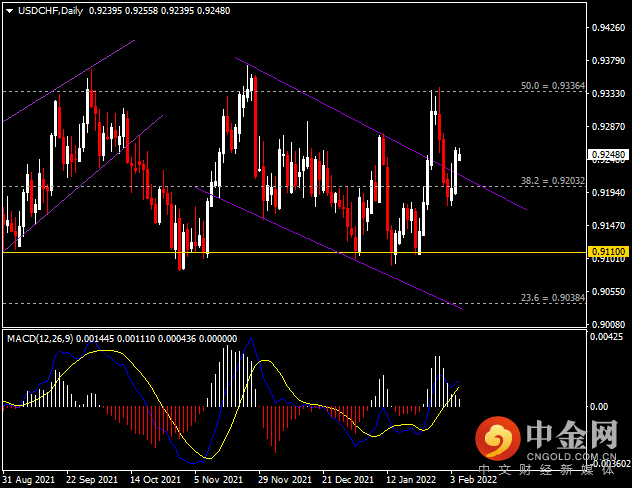
Task: Click the 29 Nov 2021 date label
Action: click(x=285, y=480)
